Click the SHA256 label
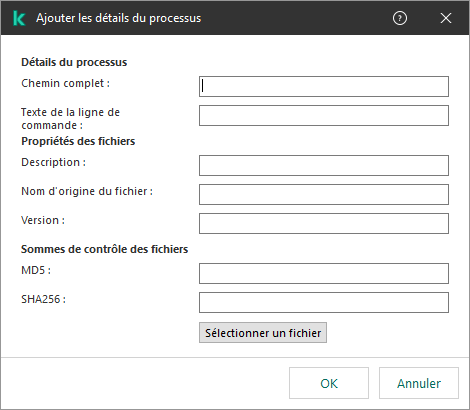 (43, 299)
